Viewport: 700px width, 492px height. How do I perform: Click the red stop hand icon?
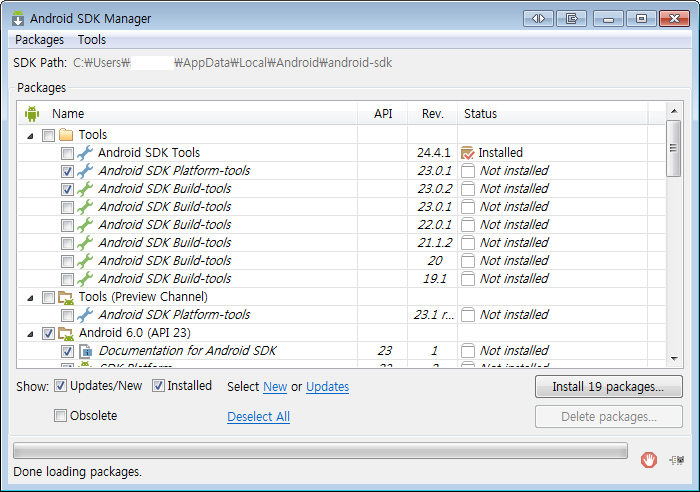tap(649, 459)
